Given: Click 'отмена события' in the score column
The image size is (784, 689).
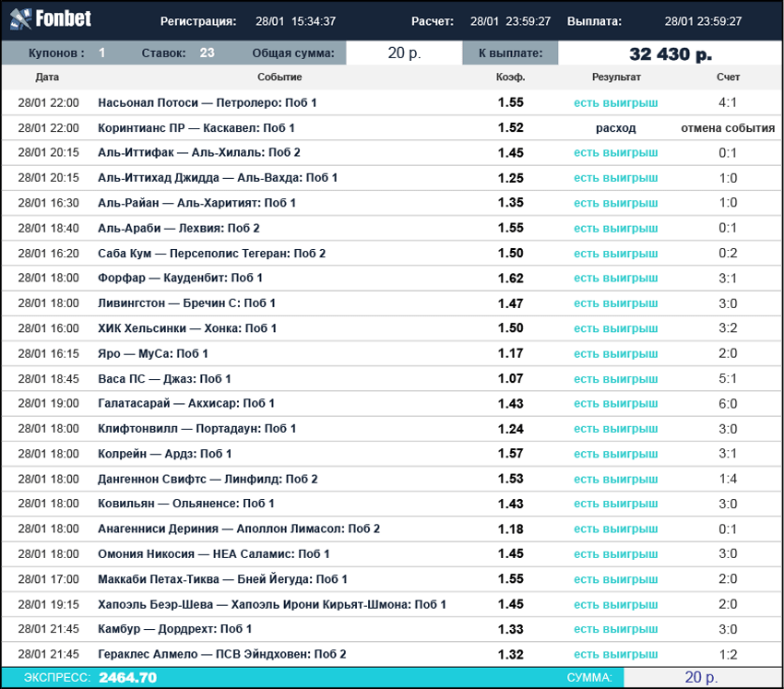Looking at the screenshot, I should tap(728, 128).
